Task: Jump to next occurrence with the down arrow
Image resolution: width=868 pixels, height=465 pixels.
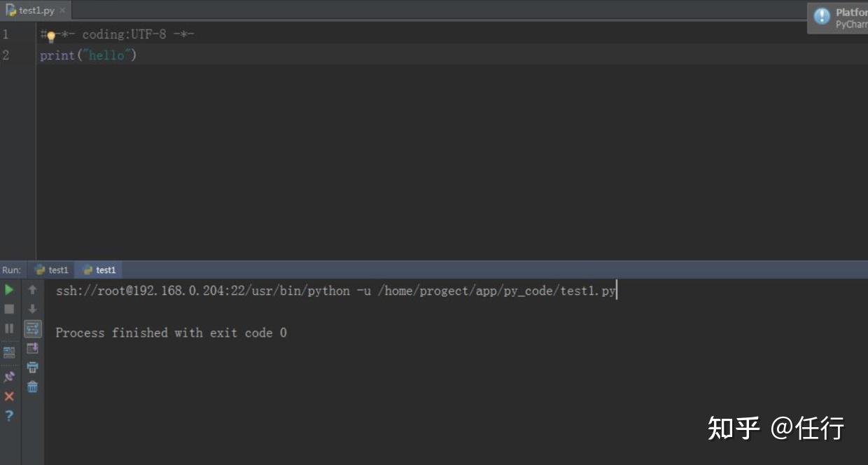Action: pyautogui.click(x=32, y=309)
